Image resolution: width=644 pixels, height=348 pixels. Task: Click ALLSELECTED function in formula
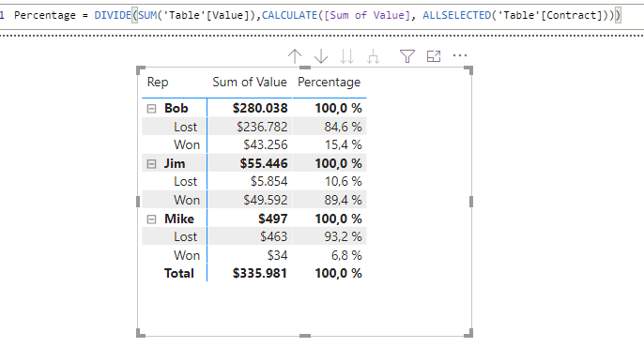[x=456, y=16]
